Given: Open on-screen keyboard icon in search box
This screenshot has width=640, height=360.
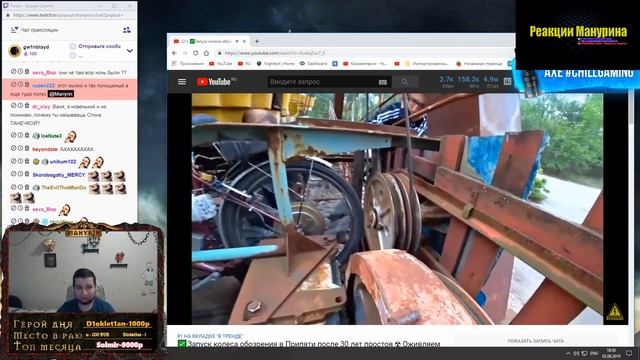Looking at the screenshot, I should click(382, 82).
